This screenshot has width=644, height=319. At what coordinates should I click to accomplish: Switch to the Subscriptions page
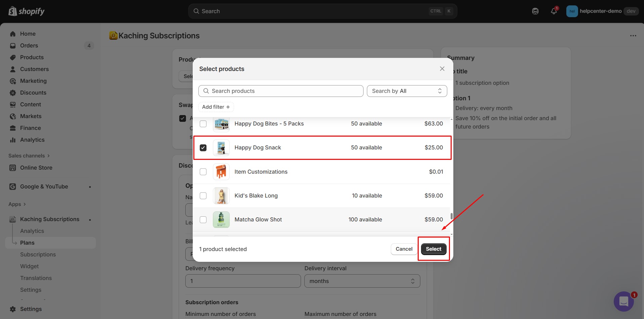click(x=38, y=254)
